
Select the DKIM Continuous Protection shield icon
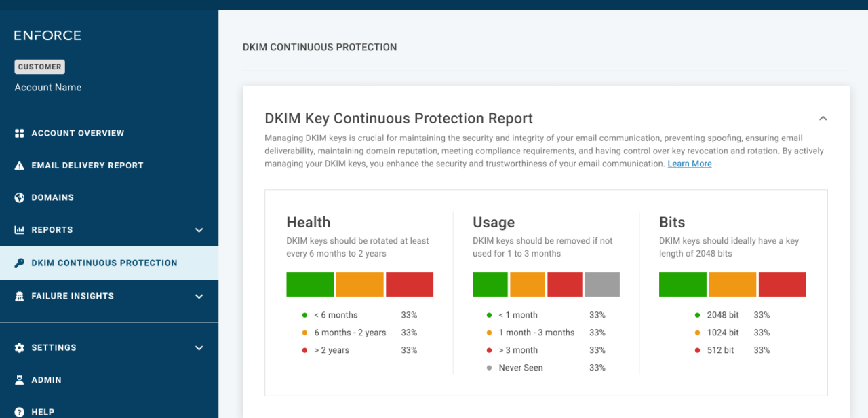(x=20, y=263)
